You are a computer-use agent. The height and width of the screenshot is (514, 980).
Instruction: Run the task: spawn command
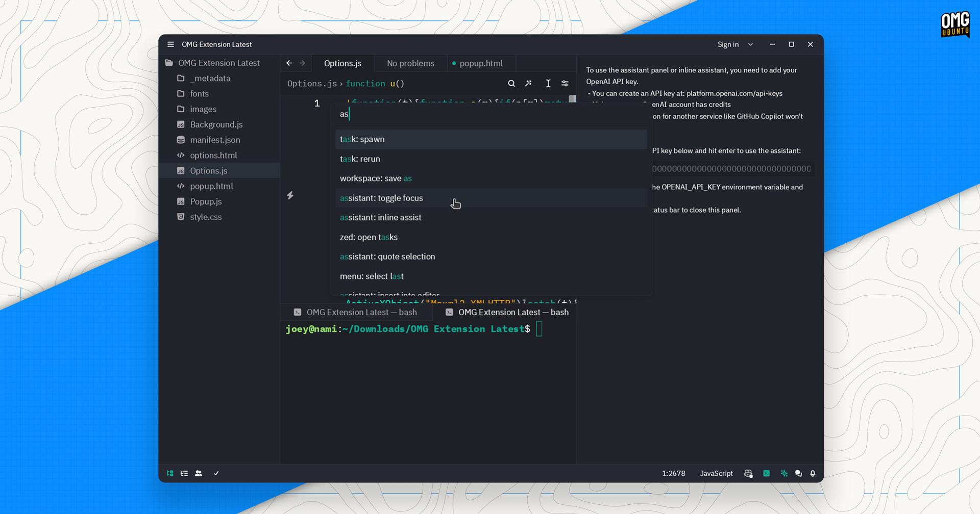pyautogui.click(x=491, y=139)
